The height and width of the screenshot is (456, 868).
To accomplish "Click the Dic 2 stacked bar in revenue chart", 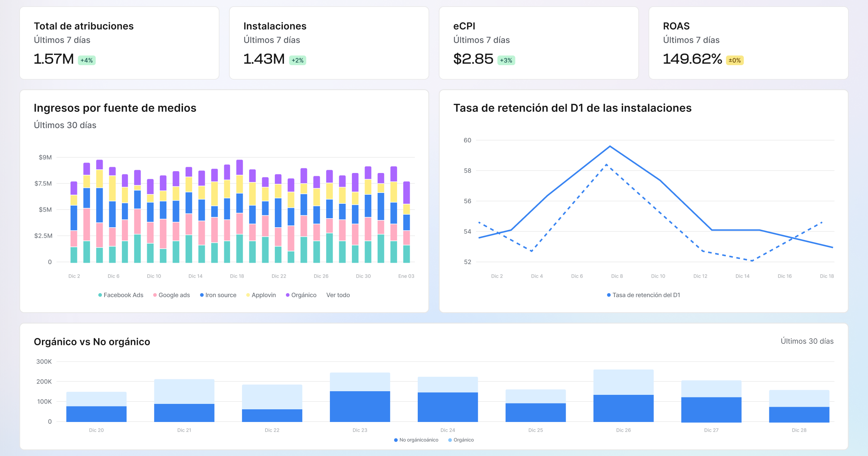I will point(74,222).
